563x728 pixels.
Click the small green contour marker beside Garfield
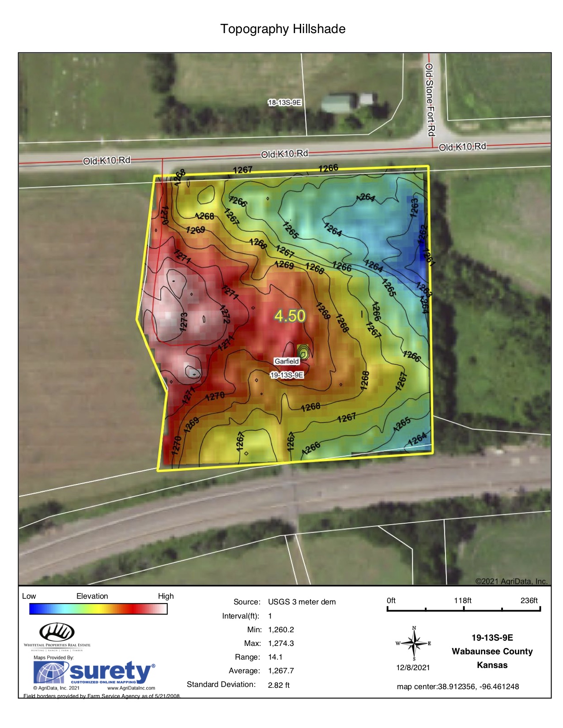coord(303,352)
